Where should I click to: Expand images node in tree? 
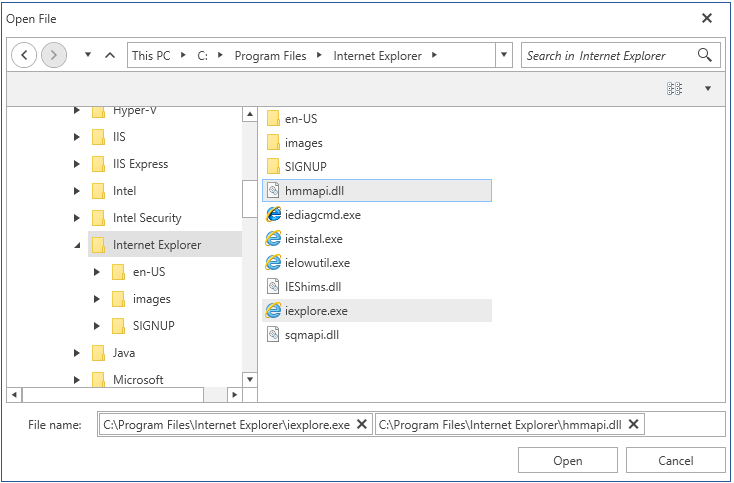96,299
